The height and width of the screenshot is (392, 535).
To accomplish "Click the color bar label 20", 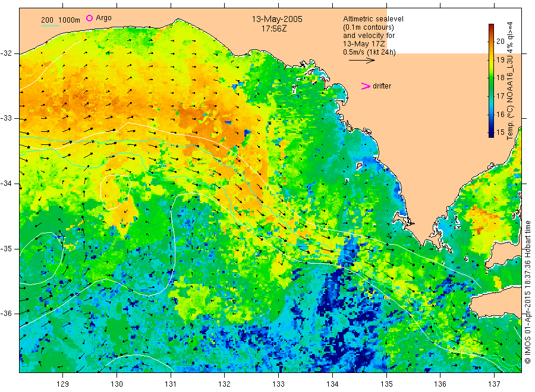I will (x=500, y=41).
